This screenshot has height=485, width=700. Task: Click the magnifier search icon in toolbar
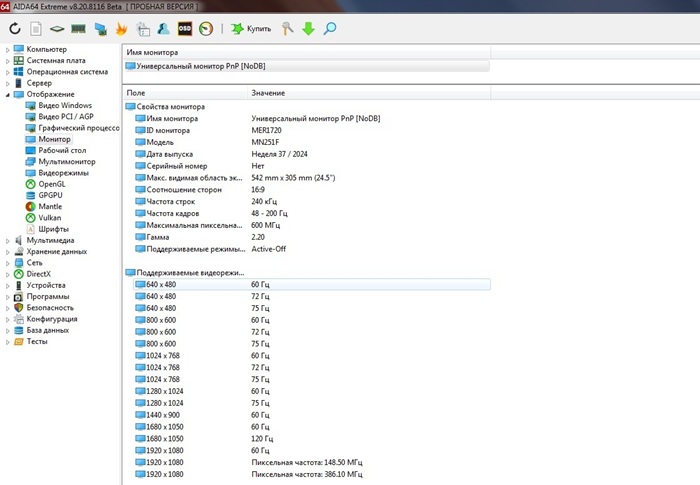pyautogui.click(x=330, y=29)
